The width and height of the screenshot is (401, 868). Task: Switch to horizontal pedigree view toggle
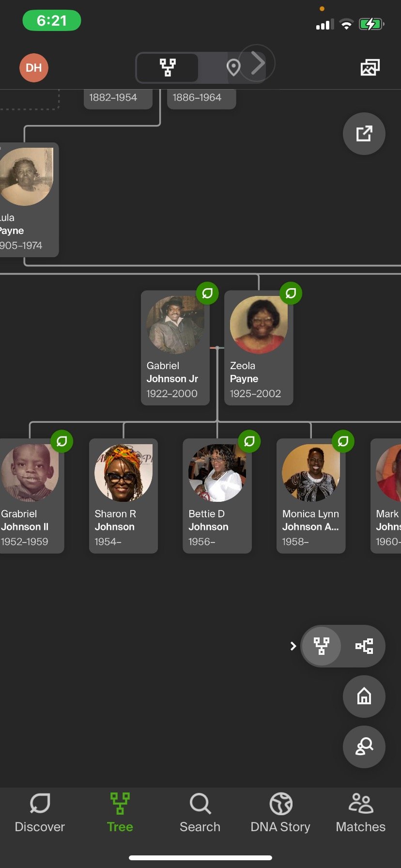(364, 646)
